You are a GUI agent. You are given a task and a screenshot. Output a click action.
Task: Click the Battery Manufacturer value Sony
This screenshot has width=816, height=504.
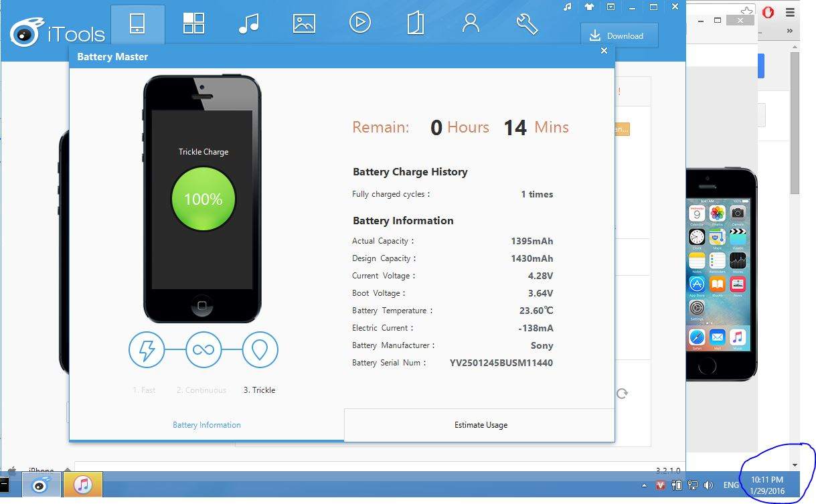click(x=542, y=345)
